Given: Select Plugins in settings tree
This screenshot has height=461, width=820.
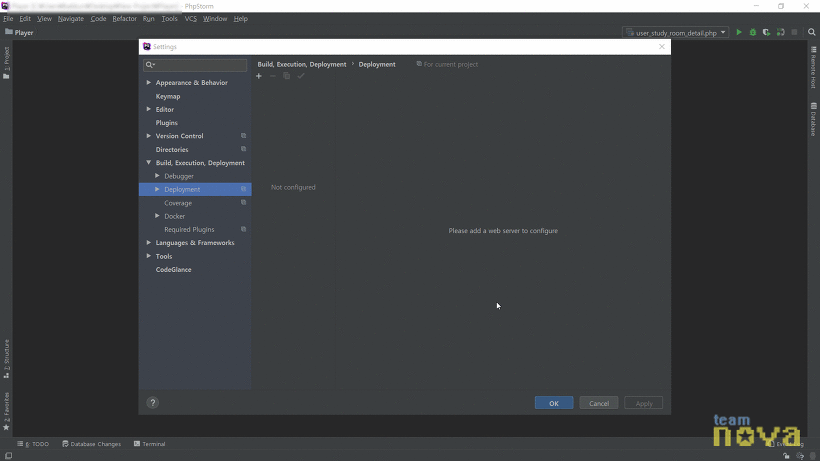Looking at the screenshot, I should click(167, 123).
